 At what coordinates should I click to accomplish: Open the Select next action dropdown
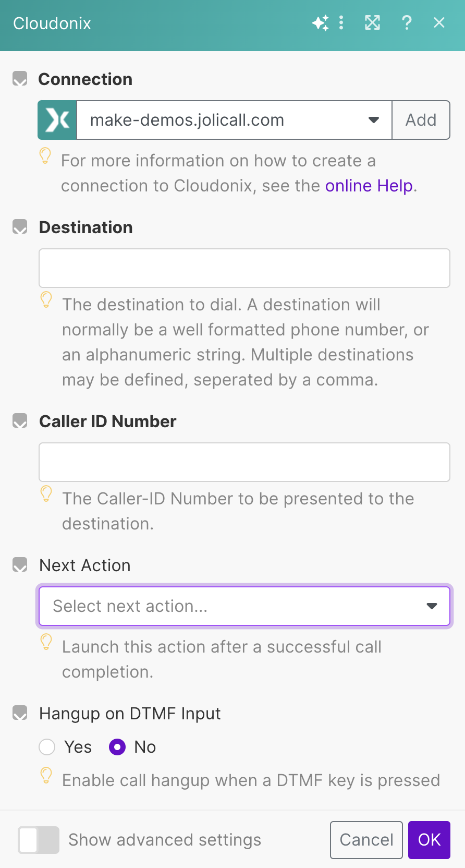tap(244, 606)
